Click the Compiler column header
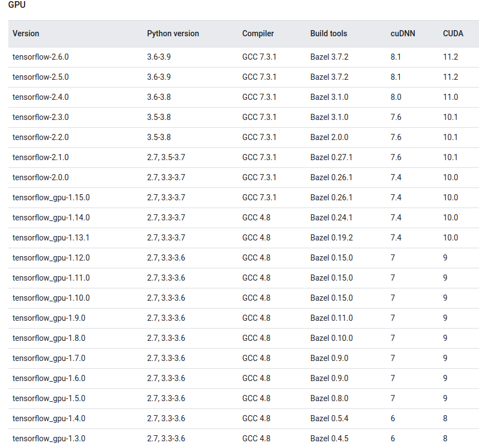 click(258, 33)
